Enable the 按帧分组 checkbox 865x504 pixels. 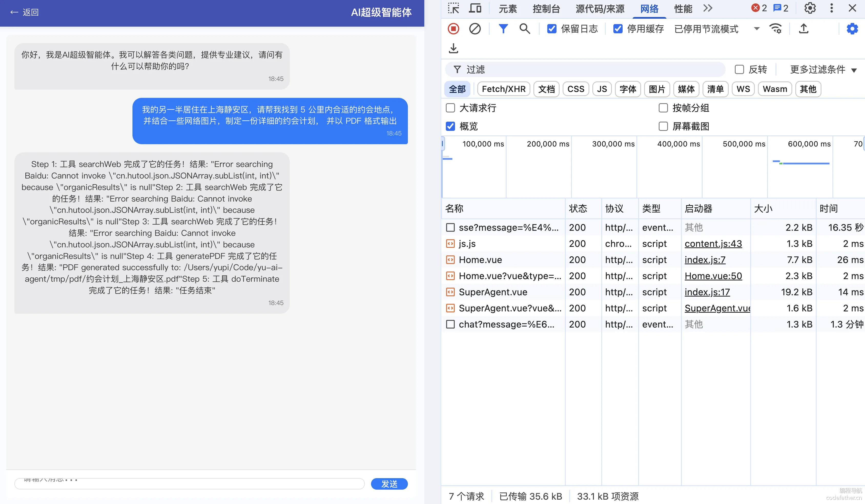tap(663, 108)
